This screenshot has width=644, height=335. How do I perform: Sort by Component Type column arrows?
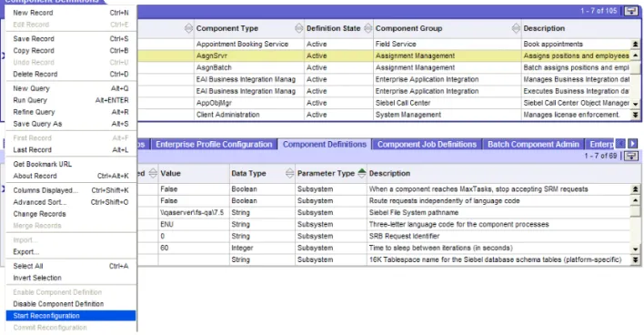299,28
